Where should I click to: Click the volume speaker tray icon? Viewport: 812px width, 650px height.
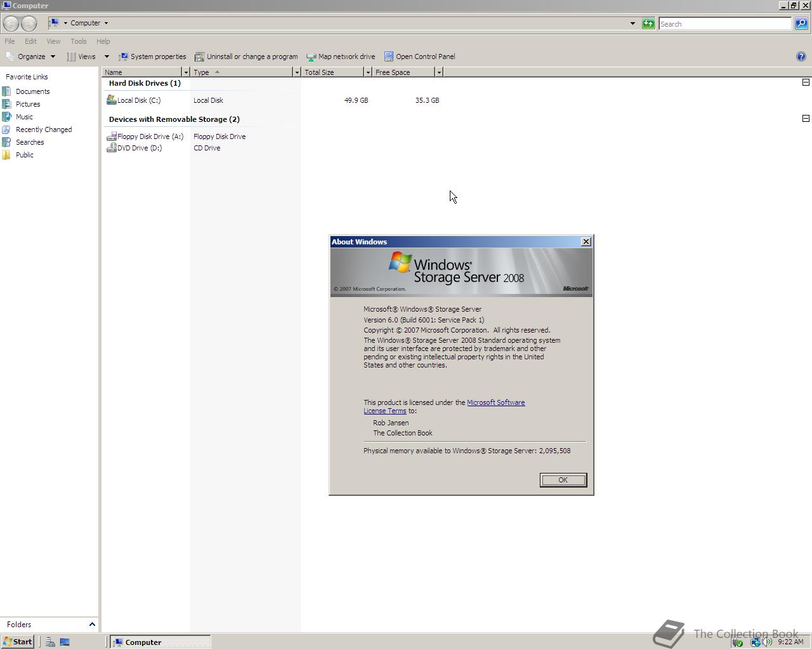tap(768, 642)
